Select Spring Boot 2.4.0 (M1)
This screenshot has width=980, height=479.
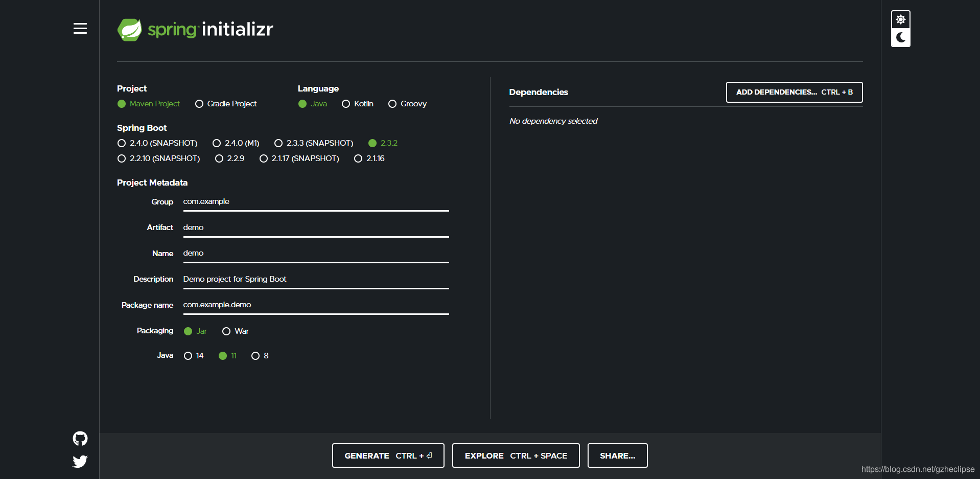[x=236, y=143]
